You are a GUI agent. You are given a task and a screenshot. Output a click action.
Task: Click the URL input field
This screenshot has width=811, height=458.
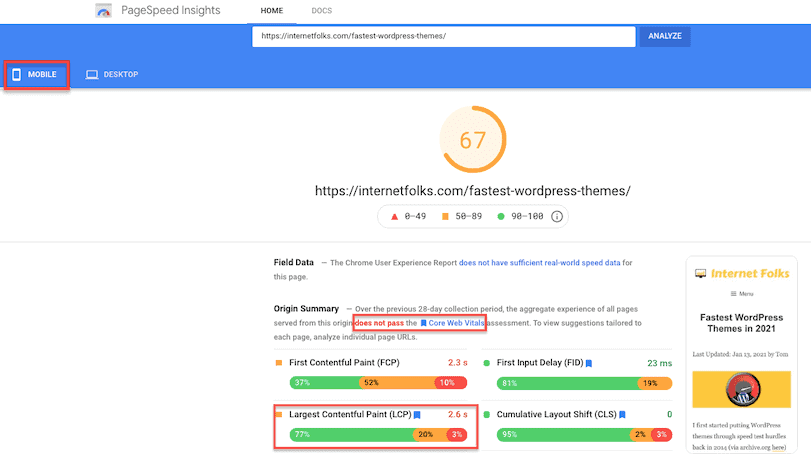click(444, 36)
